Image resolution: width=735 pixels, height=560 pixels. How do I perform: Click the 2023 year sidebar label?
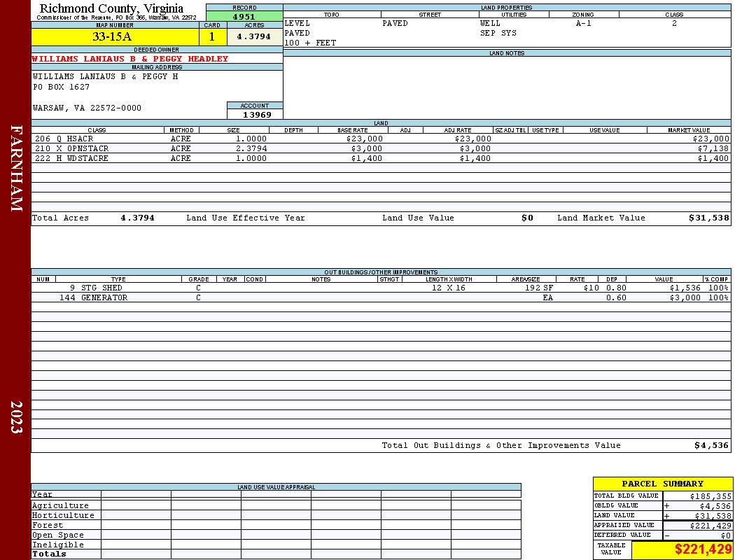16,417
